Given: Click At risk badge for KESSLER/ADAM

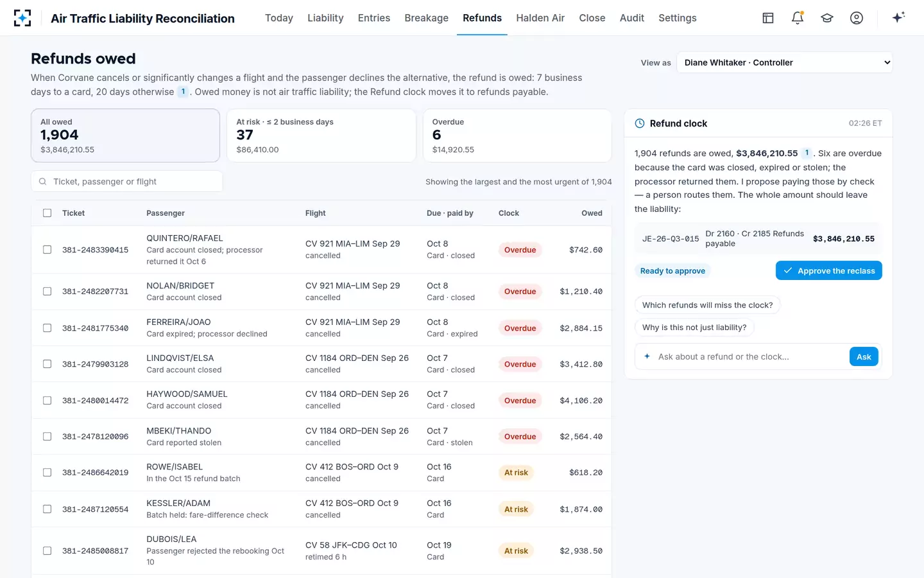Looking at the screenshot, I should [516, 509].
